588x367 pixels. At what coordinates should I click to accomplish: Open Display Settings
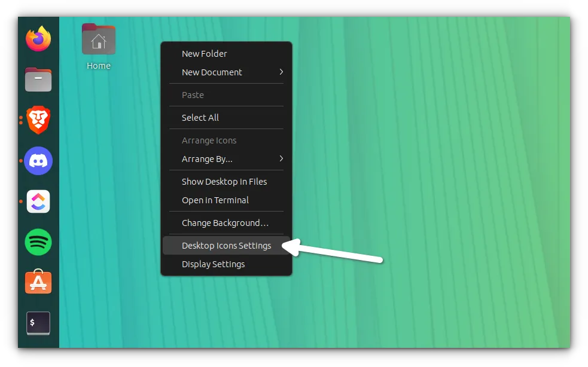click(x=213, y=264)
